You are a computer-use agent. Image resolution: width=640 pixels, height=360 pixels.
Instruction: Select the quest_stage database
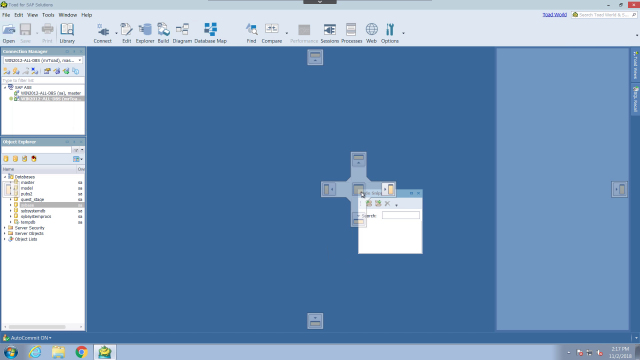[x=32, y=200]
